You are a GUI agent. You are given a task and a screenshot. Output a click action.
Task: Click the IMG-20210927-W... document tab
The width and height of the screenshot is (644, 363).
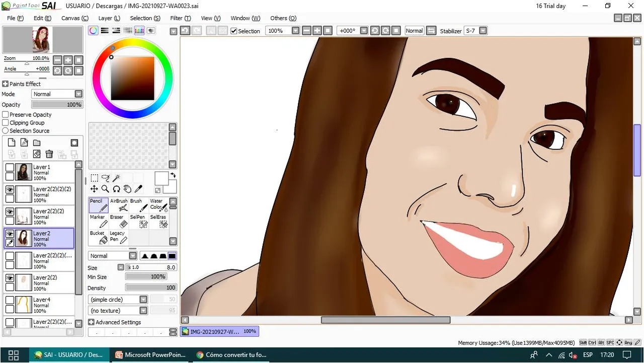click(219, 331)
